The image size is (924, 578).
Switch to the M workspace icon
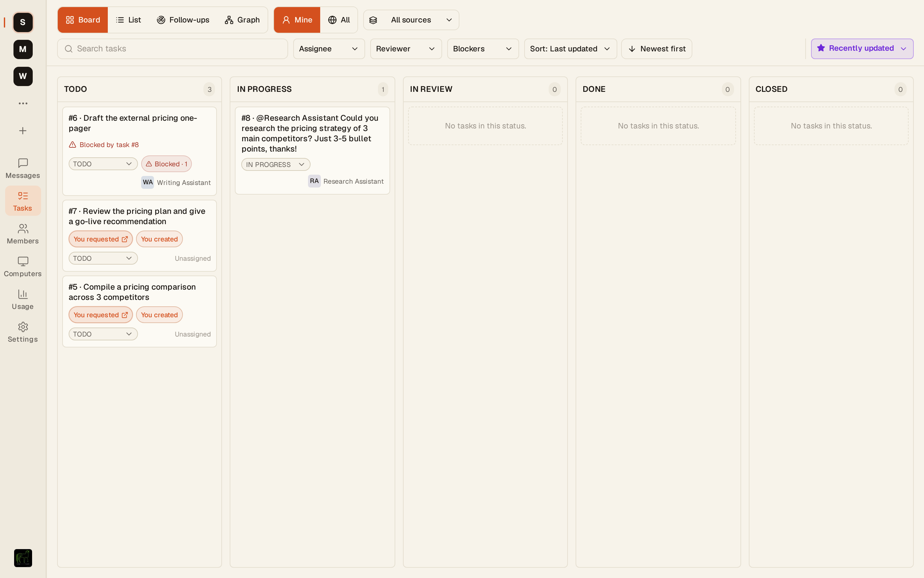tap(23, 49)
